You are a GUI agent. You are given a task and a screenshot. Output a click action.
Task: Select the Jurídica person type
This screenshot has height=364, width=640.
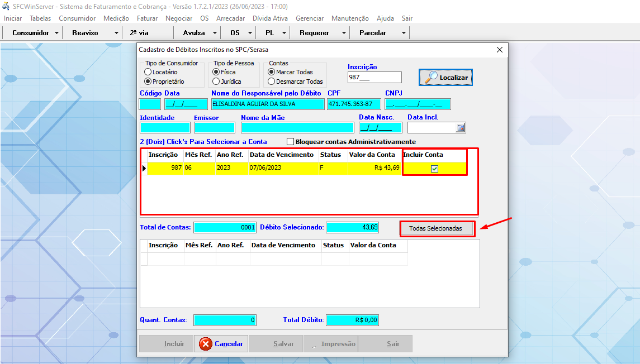pyautogui.click(x=216, y=82)
